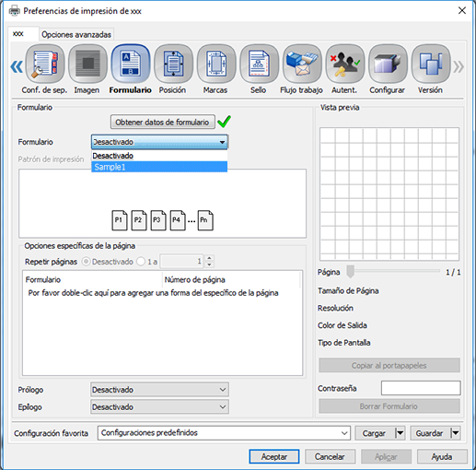
Task: Expand the Prólogo dropdown
Action: [159, 390]
